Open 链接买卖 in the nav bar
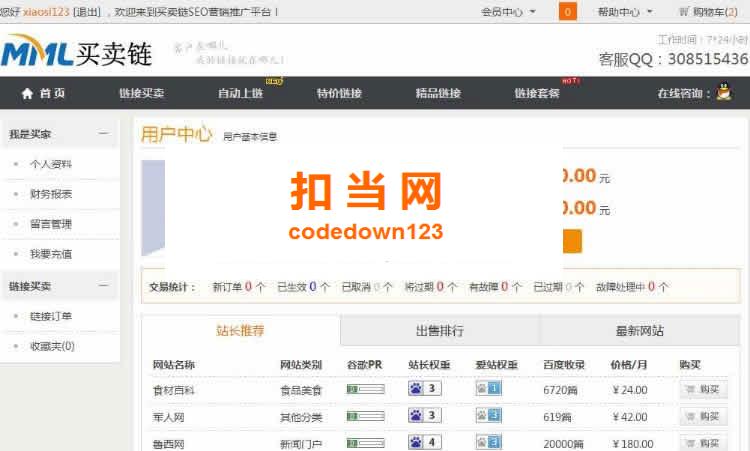The height and width of the screenshot is (451, 750). [x=142, y=93]
